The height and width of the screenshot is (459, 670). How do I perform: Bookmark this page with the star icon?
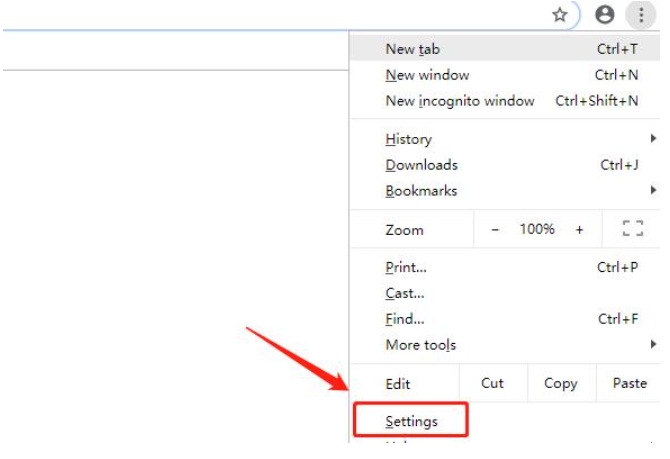click(x=560, y=15)
